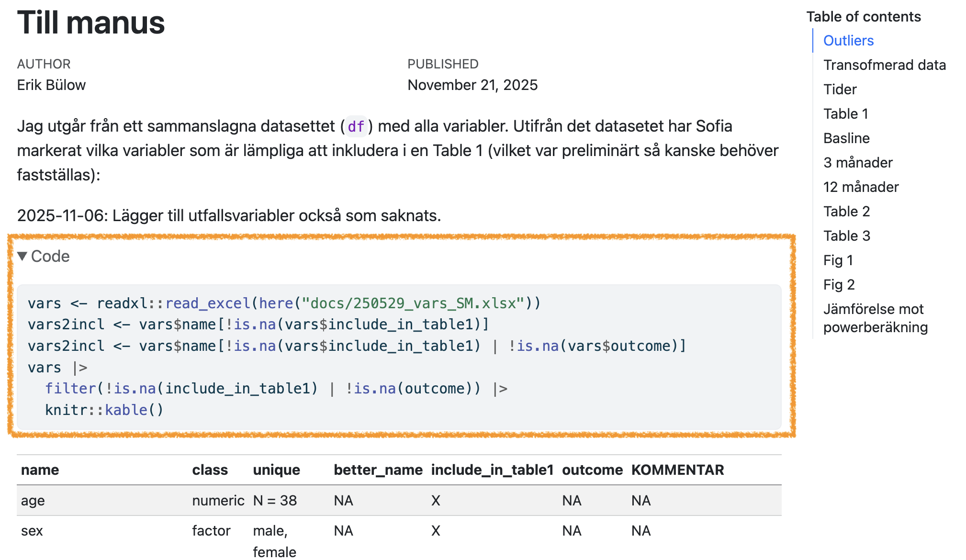Open Outliers section in table of contents
Viewport: 966px width, 560px height.
(x=848, y=41)
